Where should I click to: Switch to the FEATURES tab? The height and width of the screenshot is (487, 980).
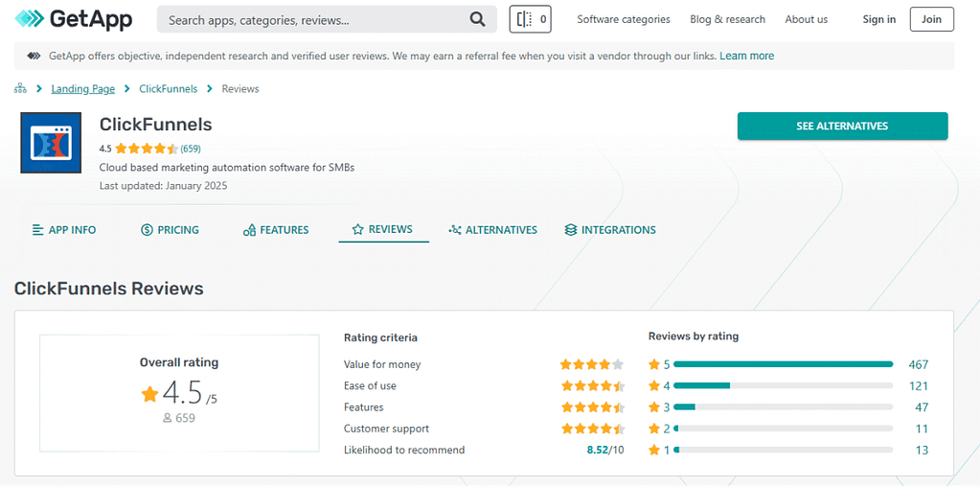tap(276, 230)
